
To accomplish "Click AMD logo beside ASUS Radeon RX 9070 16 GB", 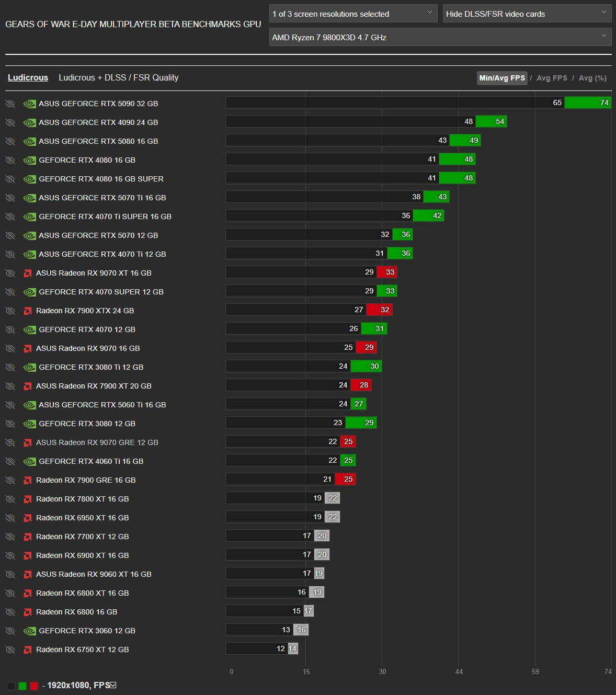I will 28,348.
